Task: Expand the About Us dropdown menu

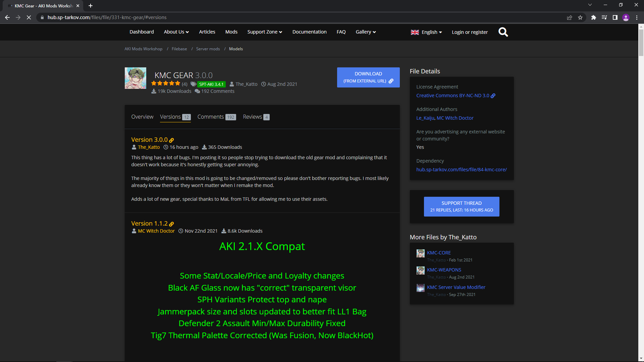Action: click(176, 32)
